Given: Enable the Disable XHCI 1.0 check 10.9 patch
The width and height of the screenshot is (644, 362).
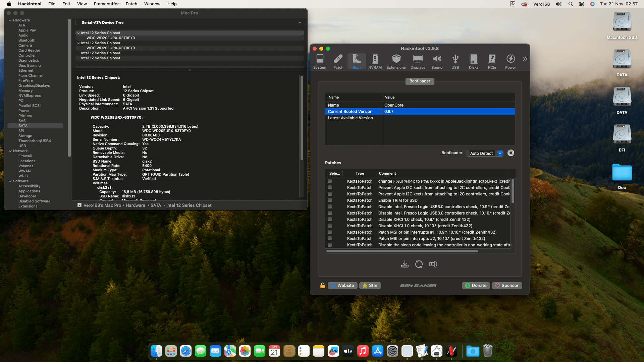Looking at the screenshot, I should (330, 219).
